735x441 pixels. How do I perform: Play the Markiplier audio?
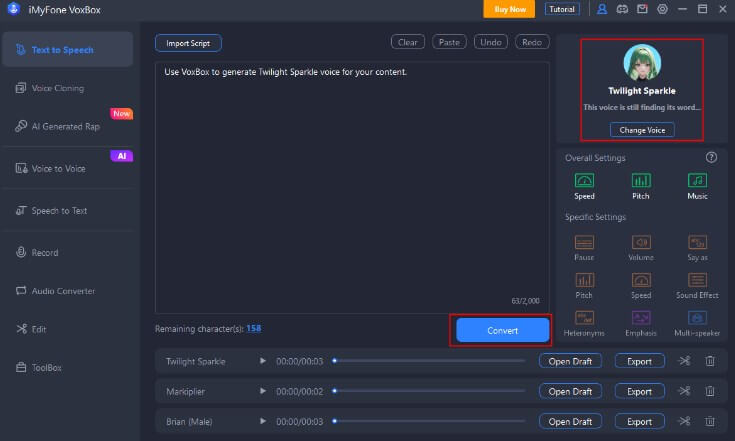263,391
